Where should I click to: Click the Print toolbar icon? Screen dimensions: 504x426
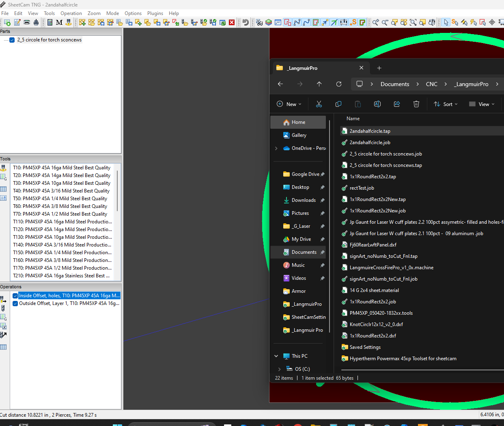pyautogui.click(x=27, y=22)
